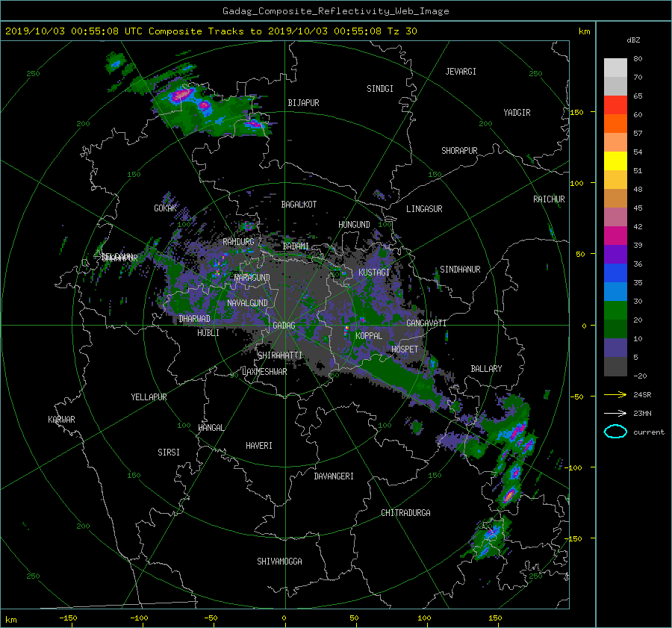Click the SHIVAMOGGA city label
This screenshot has height=628, width=672.
click(279, 561)
